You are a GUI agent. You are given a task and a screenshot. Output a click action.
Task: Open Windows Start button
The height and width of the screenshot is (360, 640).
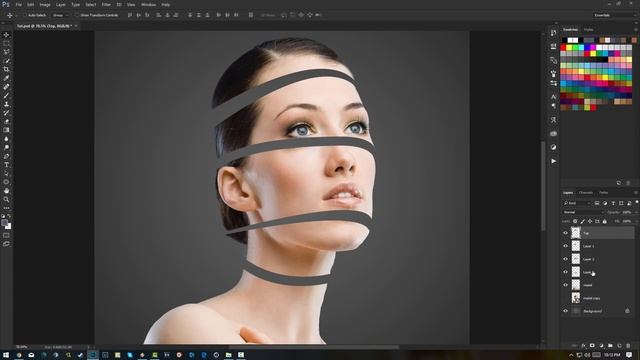point(6,355)
